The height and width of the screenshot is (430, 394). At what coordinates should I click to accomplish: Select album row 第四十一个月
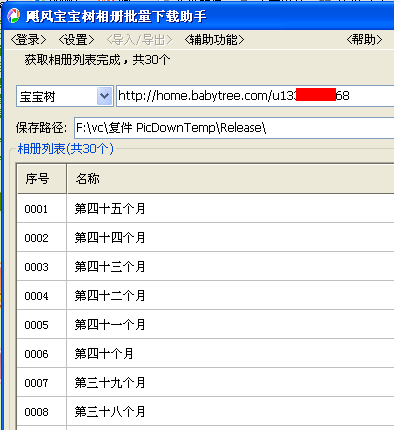(x=206, y=325)
